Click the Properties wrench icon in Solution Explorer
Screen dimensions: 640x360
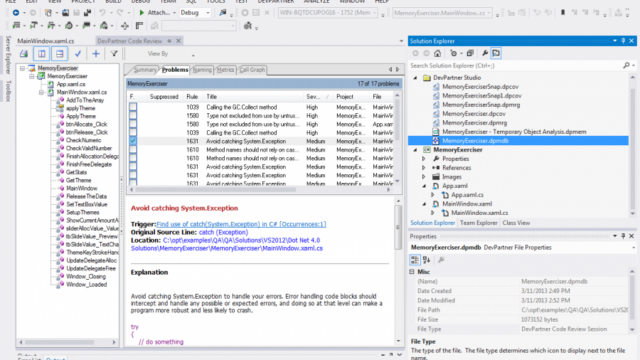[484, 53]
